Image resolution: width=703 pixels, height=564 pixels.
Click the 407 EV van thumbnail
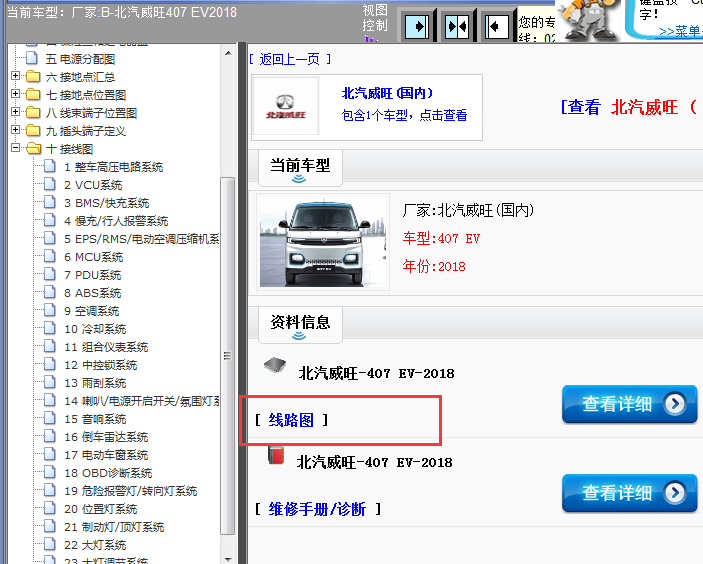pyautogui.click(x=323, y=243)
